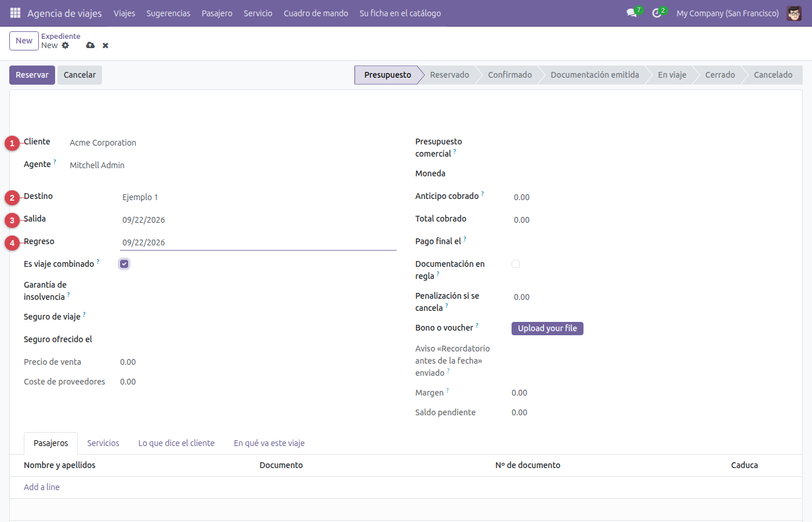The height and width of the screenshot is (522, 812).
Task: Click the Anticipo cobrado amount field
Action: tap(650, 197)
